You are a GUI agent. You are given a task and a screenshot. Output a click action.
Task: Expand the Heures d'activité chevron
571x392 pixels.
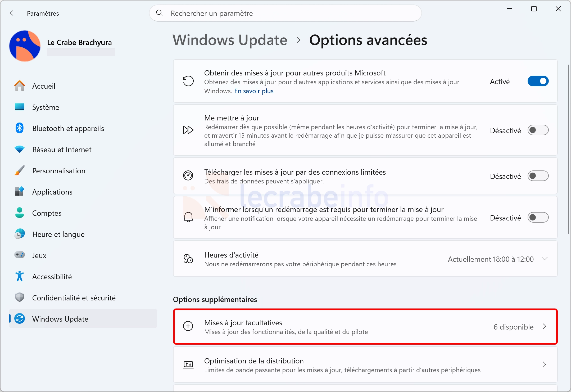(545, 259)
